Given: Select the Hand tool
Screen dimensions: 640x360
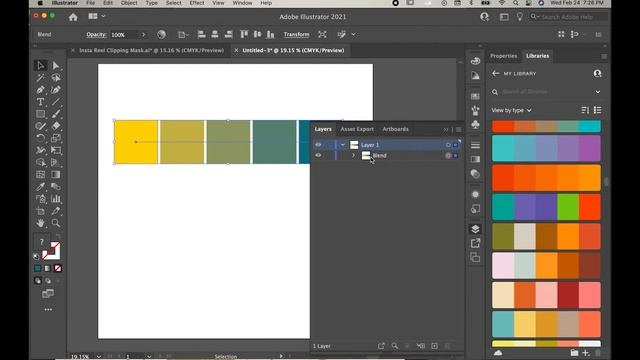Looking at the screenshot, I should [40, 223].
